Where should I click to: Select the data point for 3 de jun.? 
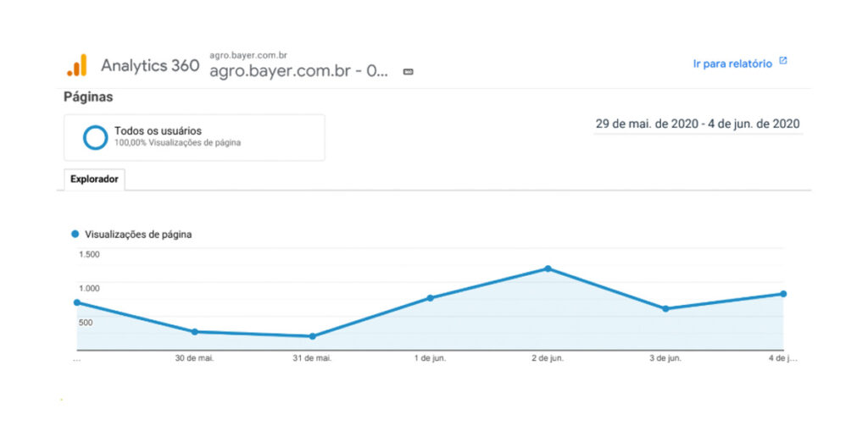click(665, 309)
